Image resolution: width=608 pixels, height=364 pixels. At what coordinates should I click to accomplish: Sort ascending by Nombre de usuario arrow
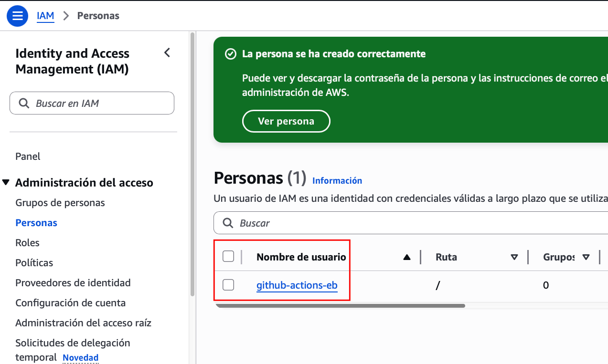[407, 257]
